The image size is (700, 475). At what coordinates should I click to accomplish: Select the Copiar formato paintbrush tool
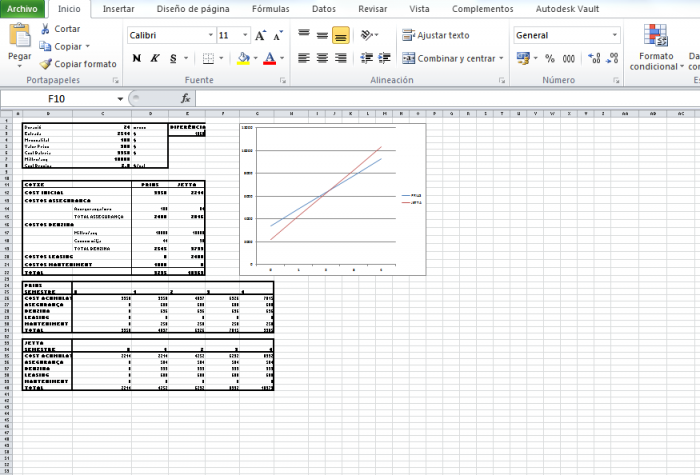coord(45,63)
